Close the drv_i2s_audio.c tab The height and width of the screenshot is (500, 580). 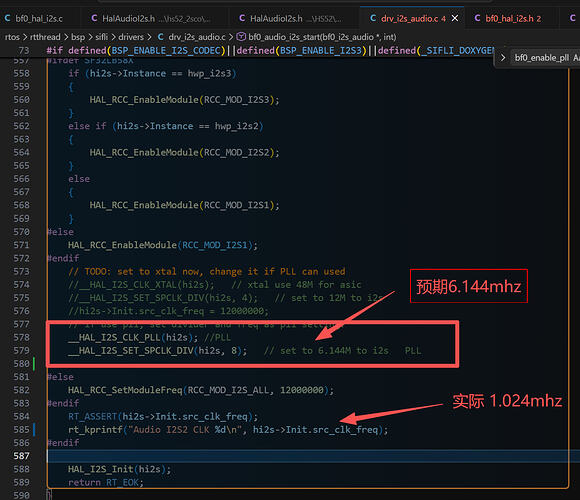point(455,18)
